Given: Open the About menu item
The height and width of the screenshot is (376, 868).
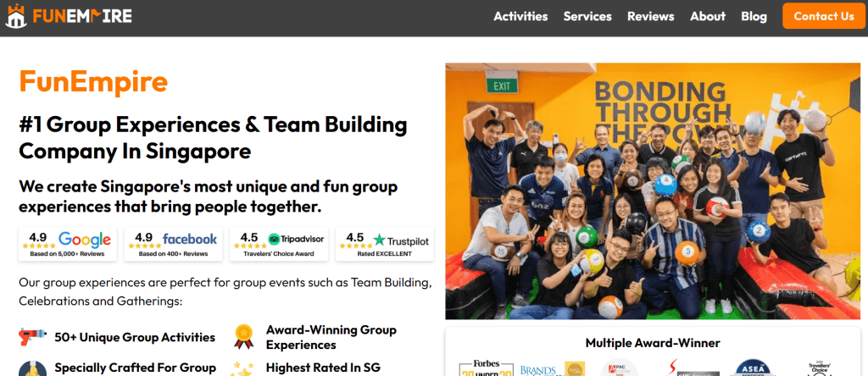Looking at the screenshot, I should coord(708,17).
